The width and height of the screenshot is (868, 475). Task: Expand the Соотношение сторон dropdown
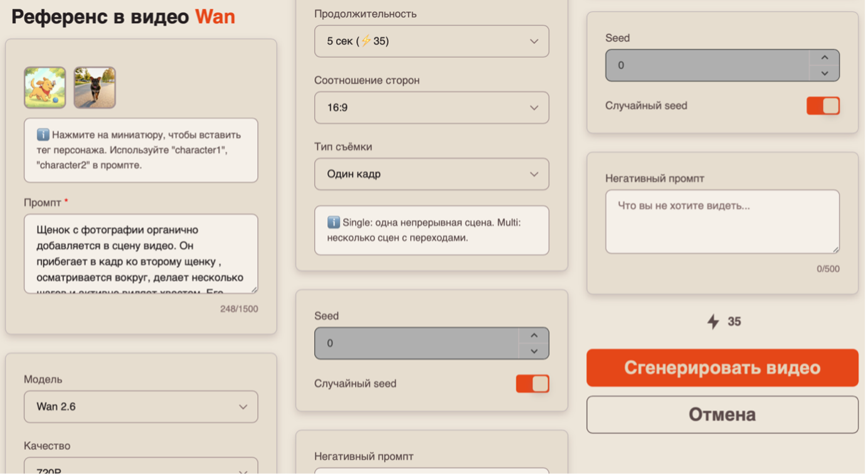coord(431,108)
